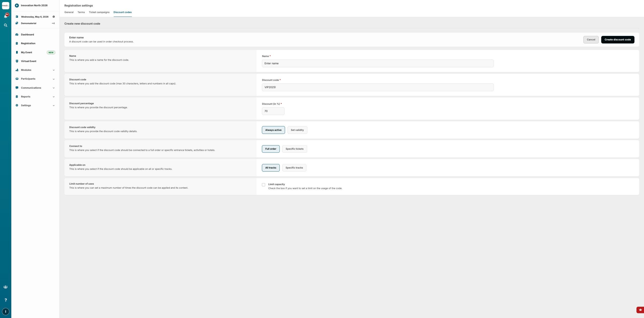644x318 pixels.
Task: Open the notifications bell icon
Action: [x=6, y=16]
